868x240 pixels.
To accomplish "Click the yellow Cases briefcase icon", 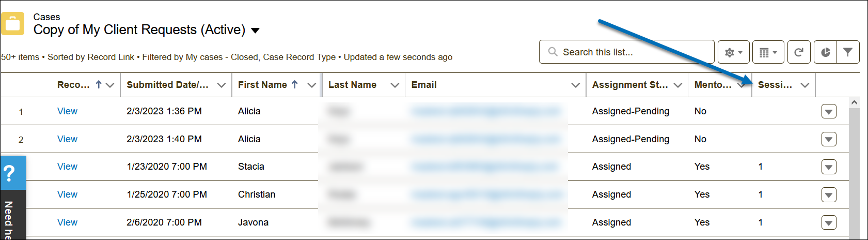I will (12, 23).
